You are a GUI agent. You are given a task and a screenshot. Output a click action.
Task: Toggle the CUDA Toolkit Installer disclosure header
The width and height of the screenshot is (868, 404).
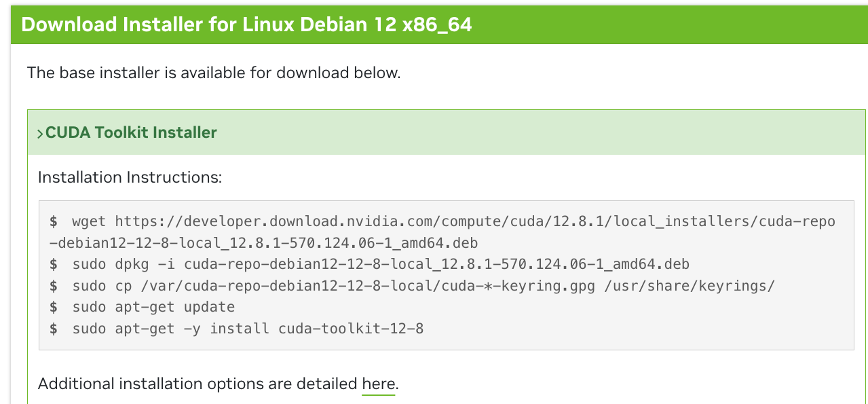(x=131, y=132)
